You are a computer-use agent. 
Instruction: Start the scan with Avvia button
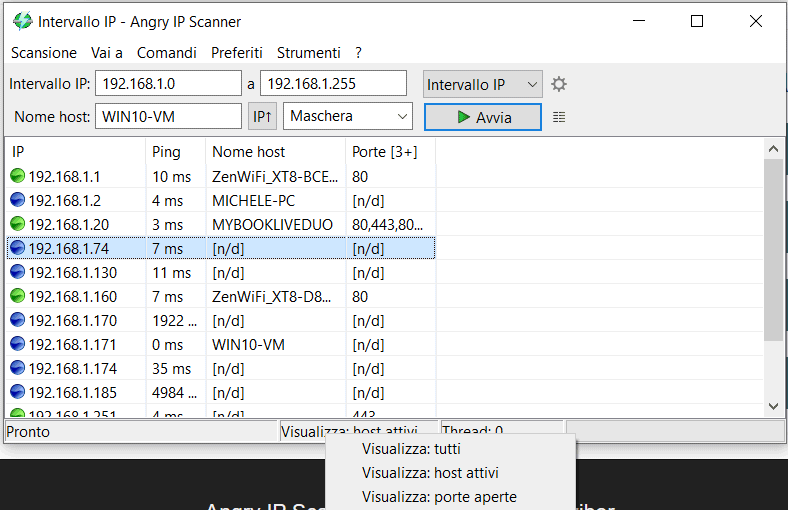(x=483, y=117)
